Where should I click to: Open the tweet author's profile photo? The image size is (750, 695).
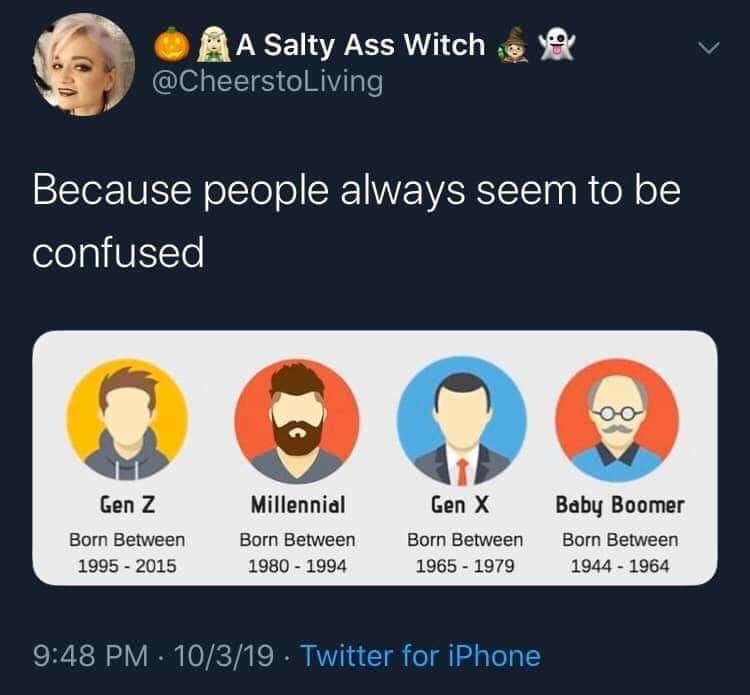(84, 65)
